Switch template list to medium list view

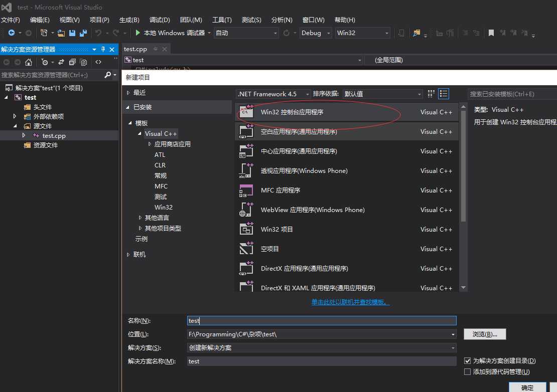(x=444, y=94)
